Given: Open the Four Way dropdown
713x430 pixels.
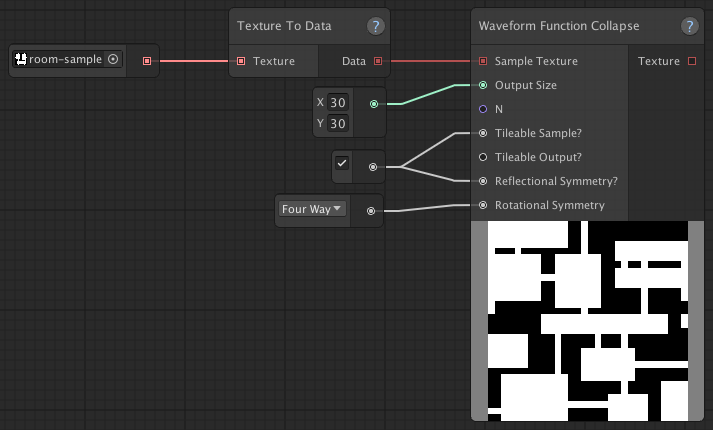Looking at the screenshot, I should pyautogui.click(x=312, y=209).
